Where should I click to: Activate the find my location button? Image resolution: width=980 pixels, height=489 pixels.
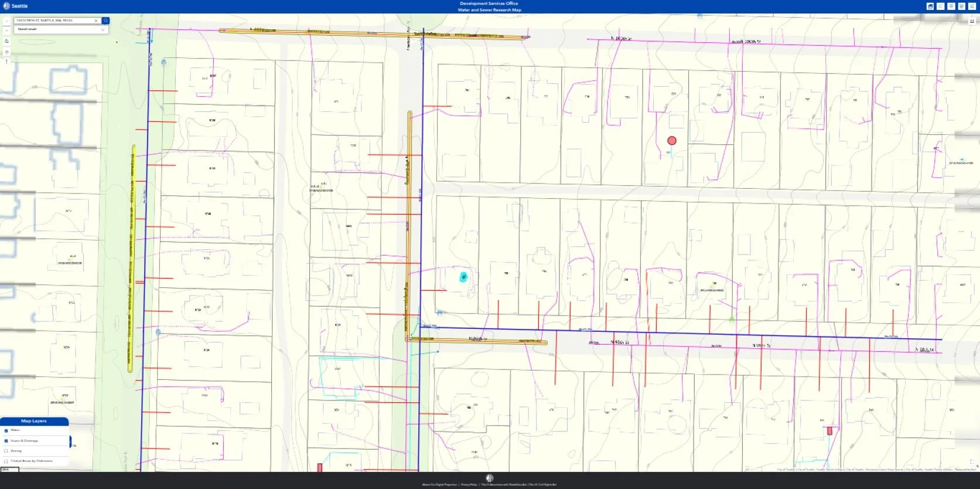click(6, 52)
